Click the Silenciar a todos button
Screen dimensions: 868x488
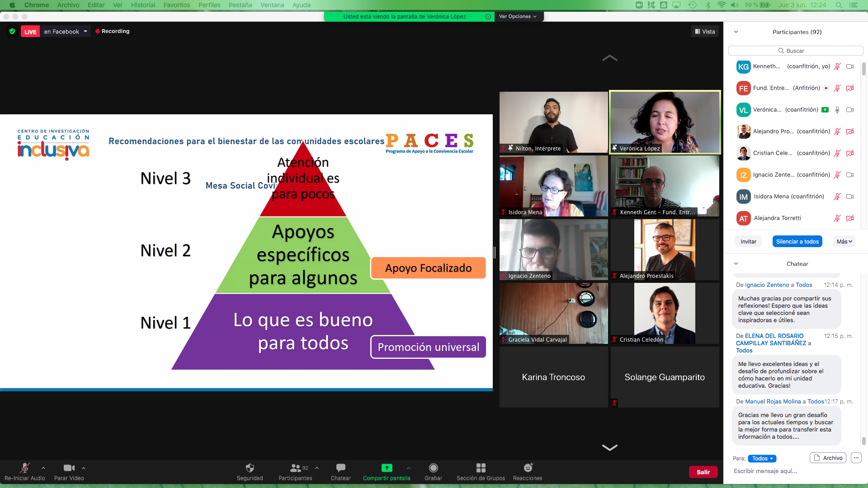point(797,242)
